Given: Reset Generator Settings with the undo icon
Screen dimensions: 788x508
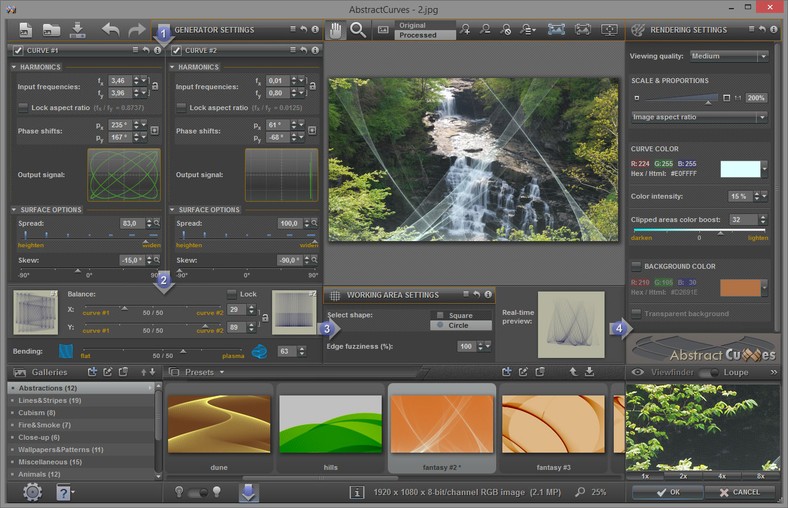Looking at the screenshot, I should 304,30.
